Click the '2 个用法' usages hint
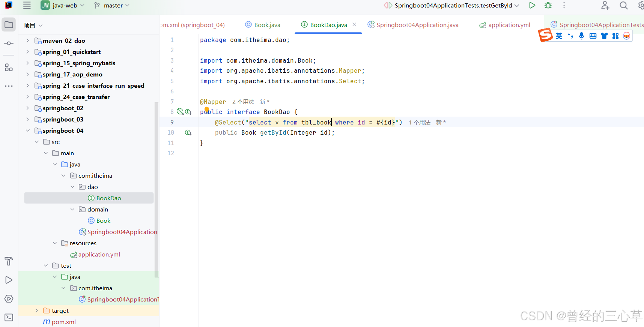 243,102
